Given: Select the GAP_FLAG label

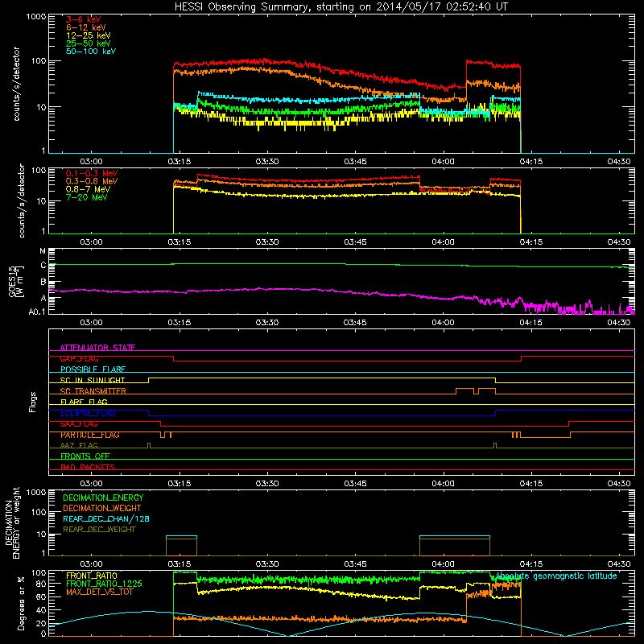Looking at the screenshot, I should click(x=79, y=358).
